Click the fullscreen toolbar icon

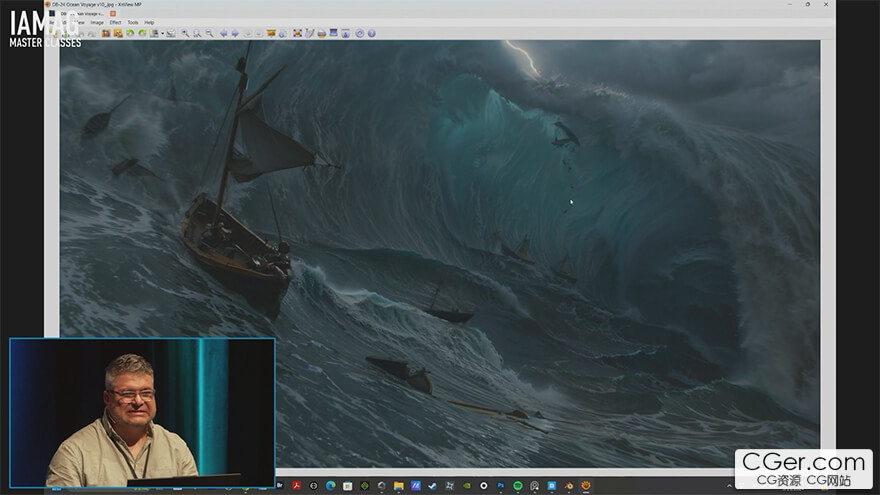298,33
